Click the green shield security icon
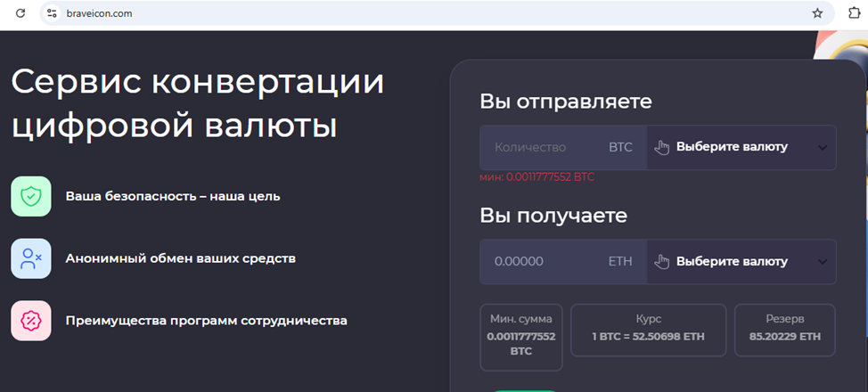The height and width of the screenshot is (392, 868). pyautogui.click(x=31, y=196)
